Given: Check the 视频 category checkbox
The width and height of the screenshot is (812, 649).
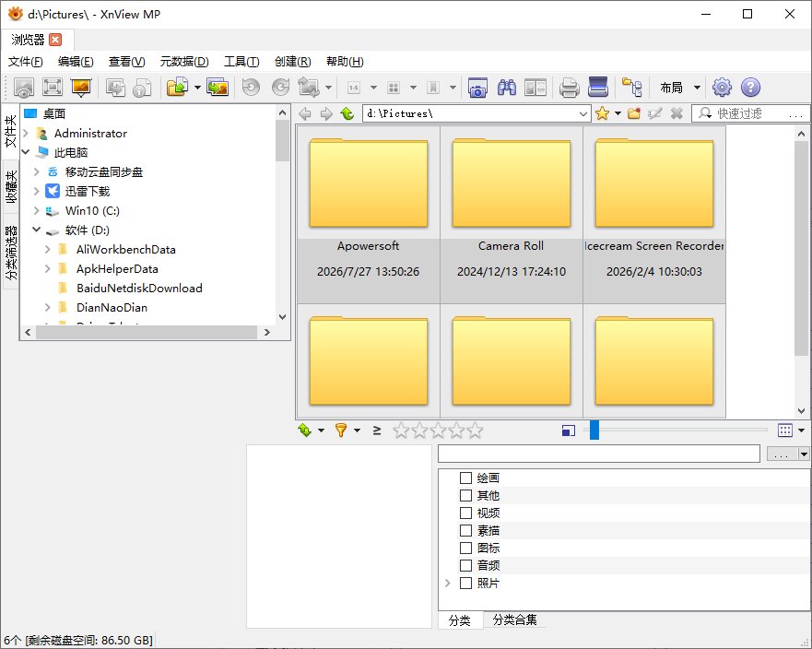Looking at the screenshot, I should [465, 513].
